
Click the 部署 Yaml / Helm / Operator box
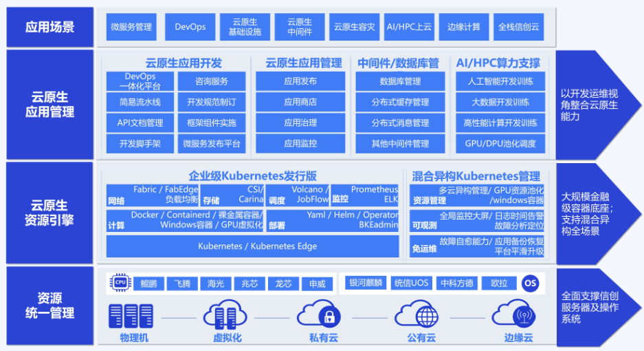(x=332, y=220)
